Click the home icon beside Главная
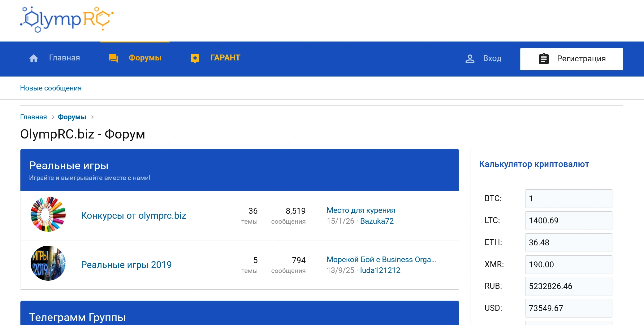Viewport: 644px width, 325px height. pyautogui.click(x=33, y=58)
